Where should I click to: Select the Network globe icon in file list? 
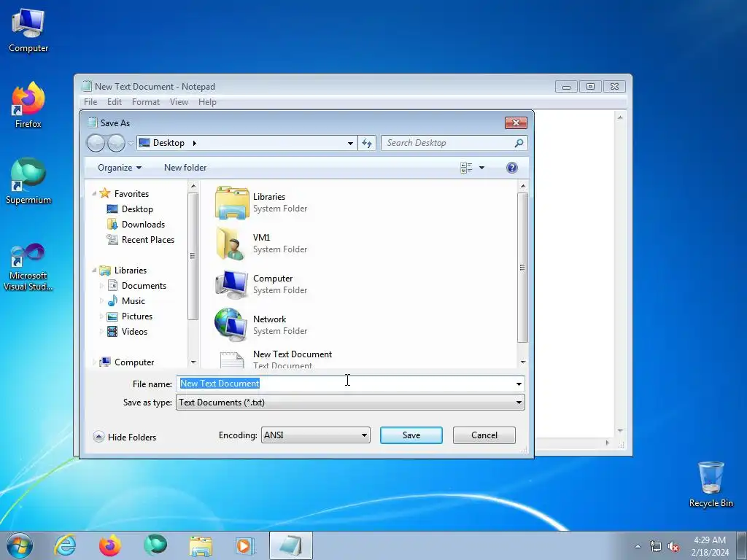(231, 324)
